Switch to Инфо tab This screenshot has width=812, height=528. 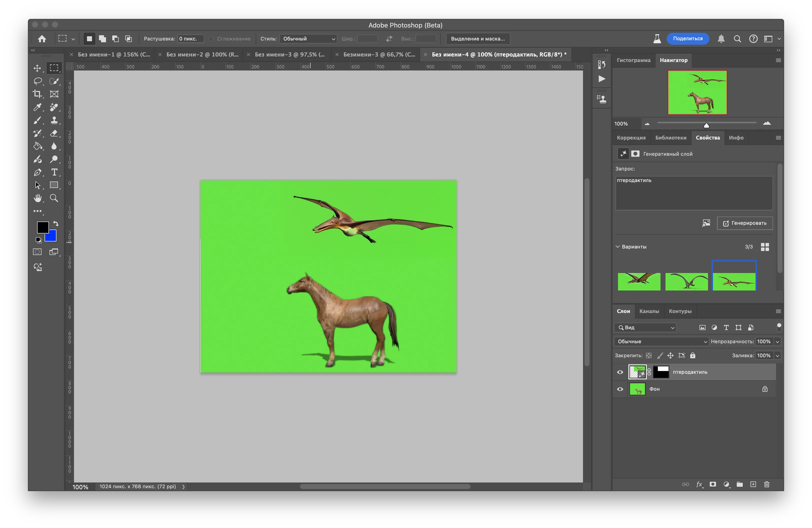[736, 138]
